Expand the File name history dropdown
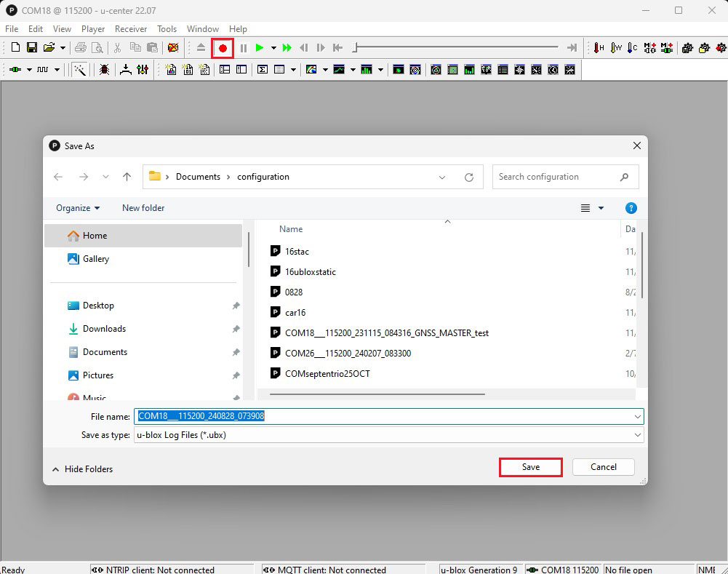Image resolution: width=728 pixels, height=574 pixels. 637,417
